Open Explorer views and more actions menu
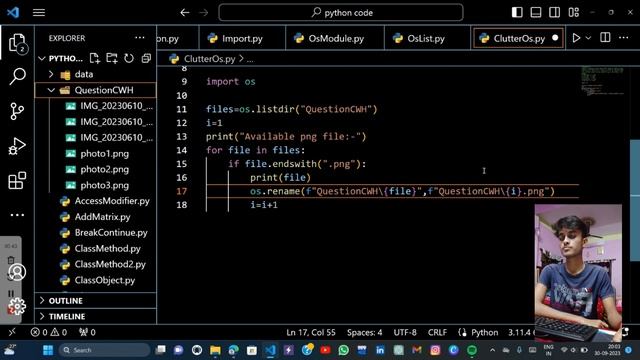Viewport: 640px width, 360px height. [x=140, y=38]
